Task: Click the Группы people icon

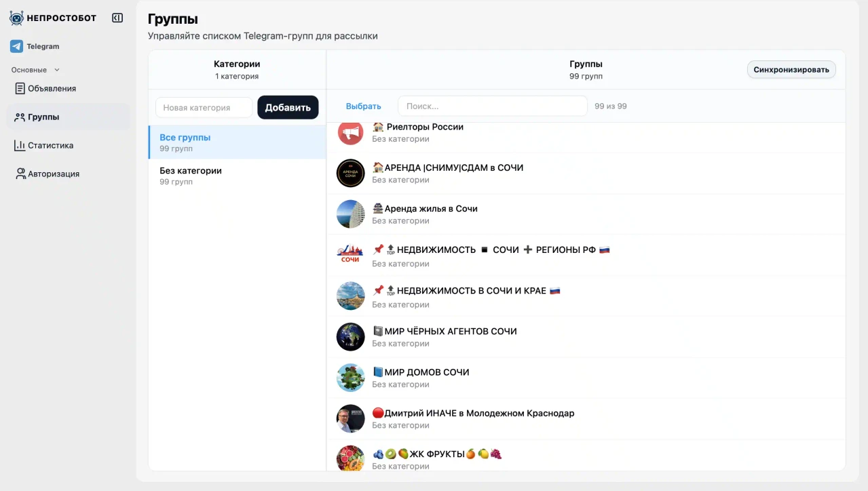Action: 20,117
